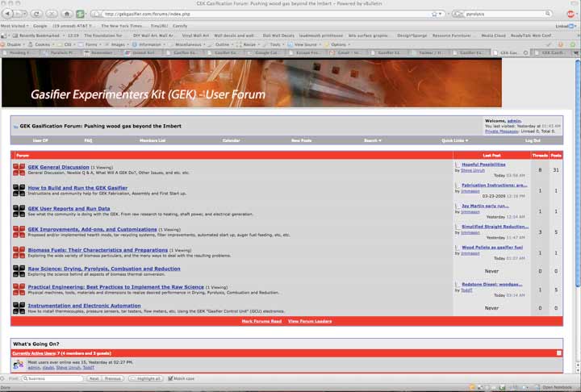Open the Quick Links dropdown menu
Screen dimensions: 581x392
pos(454,140)
